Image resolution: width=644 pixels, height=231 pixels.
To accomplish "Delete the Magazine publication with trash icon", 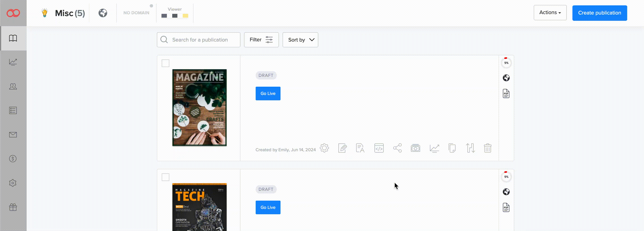I will pyautogui.click(x=488, y=148).
